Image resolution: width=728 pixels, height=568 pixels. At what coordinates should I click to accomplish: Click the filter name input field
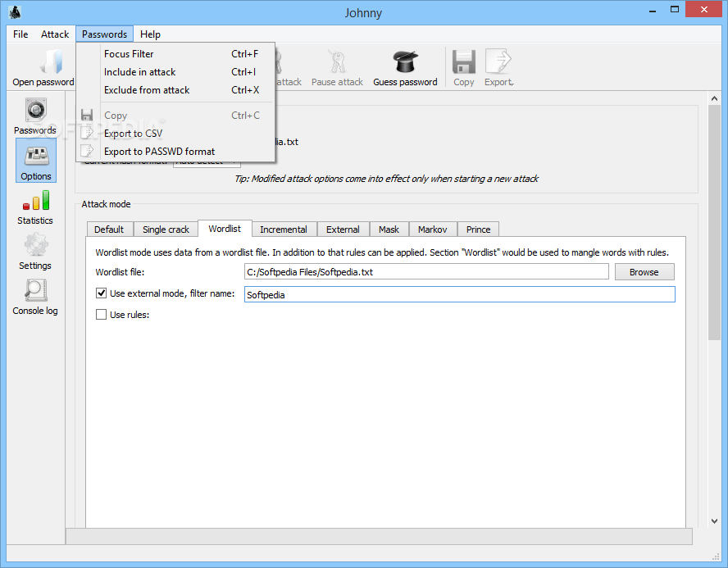pyautogui.click(x=460, y=295)
